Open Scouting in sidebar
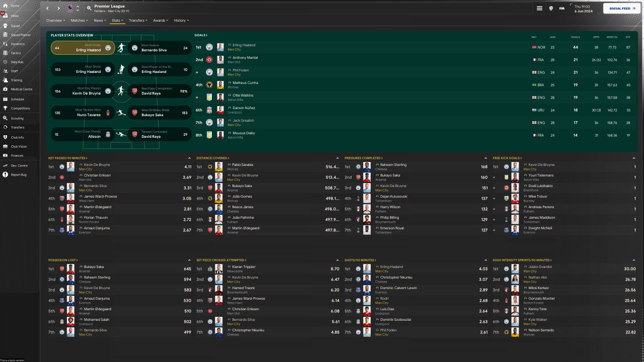644x362 pixels. (x=17, y=118)
